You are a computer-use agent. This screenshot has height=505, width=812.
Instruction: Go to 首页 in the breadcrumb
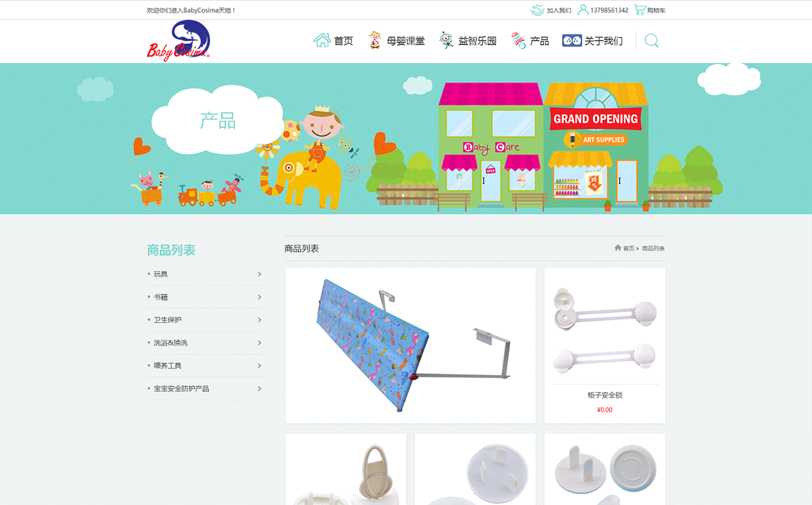[x=628, y=248]
